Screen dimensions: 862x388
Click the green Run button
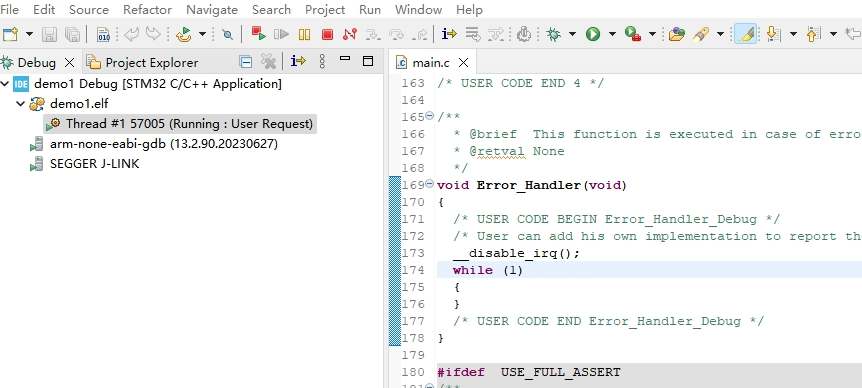pos(593,35)
